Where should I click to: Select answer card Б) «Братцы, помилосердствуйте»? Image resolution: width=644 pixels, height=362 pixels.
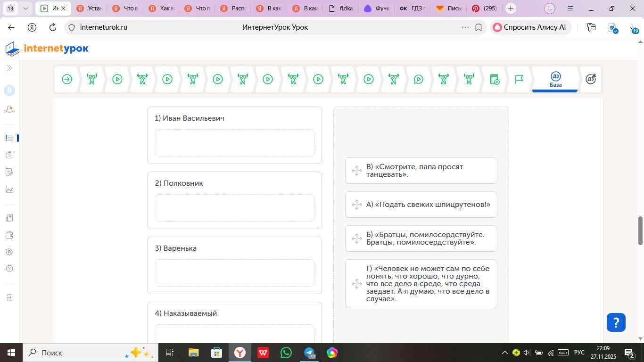click(x=421, y=239)
